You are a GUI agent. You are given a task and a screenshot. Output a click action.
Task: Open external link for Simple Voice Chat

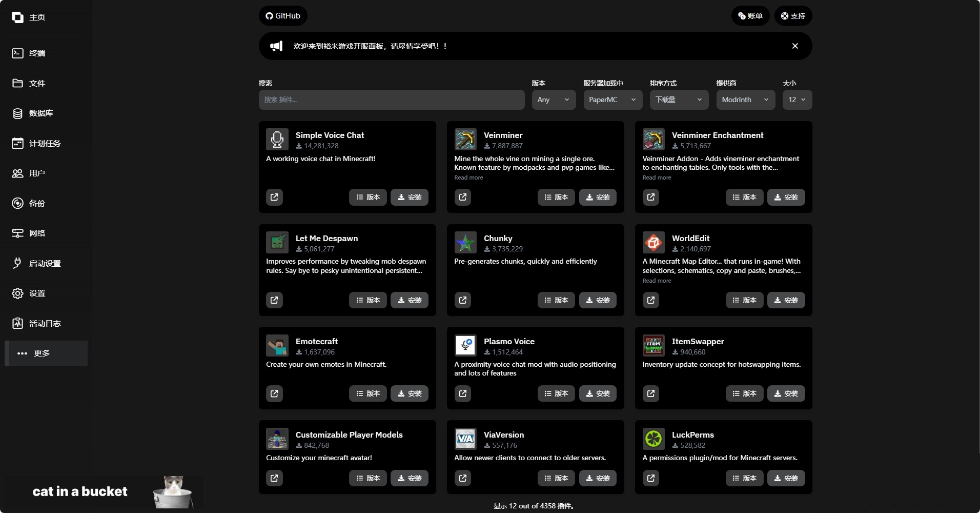274,197
